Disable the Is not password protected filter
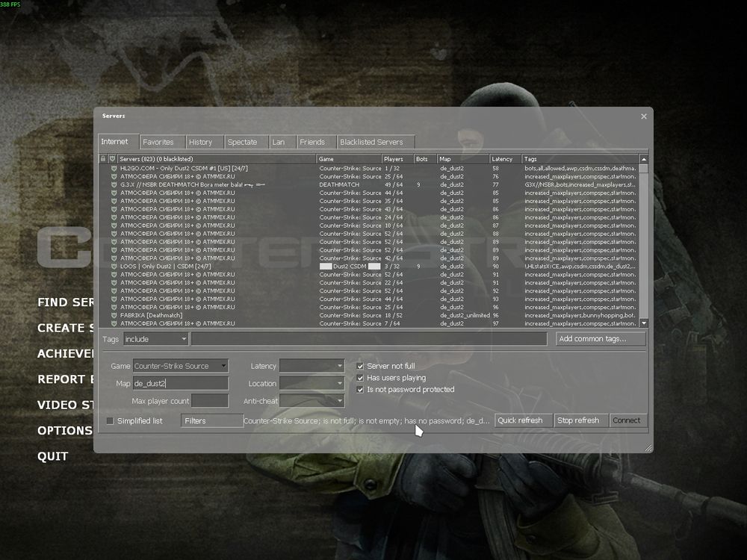747x560 pixels. 360,390
